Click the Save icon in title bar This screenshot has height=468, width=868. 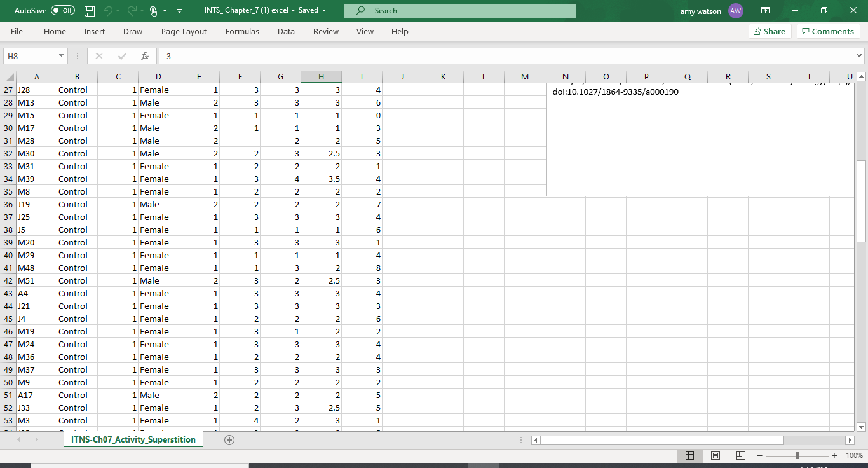pyautogui.click(x=90, y=11)
